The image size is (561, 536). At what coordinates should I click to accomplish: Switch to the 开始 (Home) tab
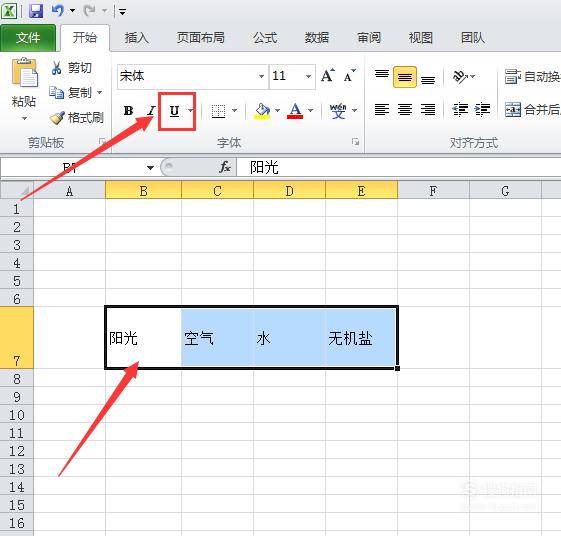pyautogui.click(x=85, y=38)
